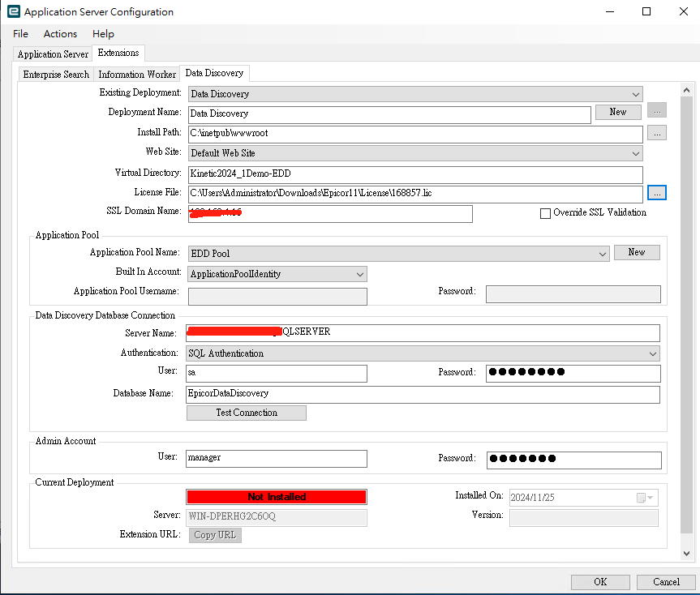Screen dimensions: 700x595
Task: Click the vertical scrollbar thumb
Action: (686, 315)
